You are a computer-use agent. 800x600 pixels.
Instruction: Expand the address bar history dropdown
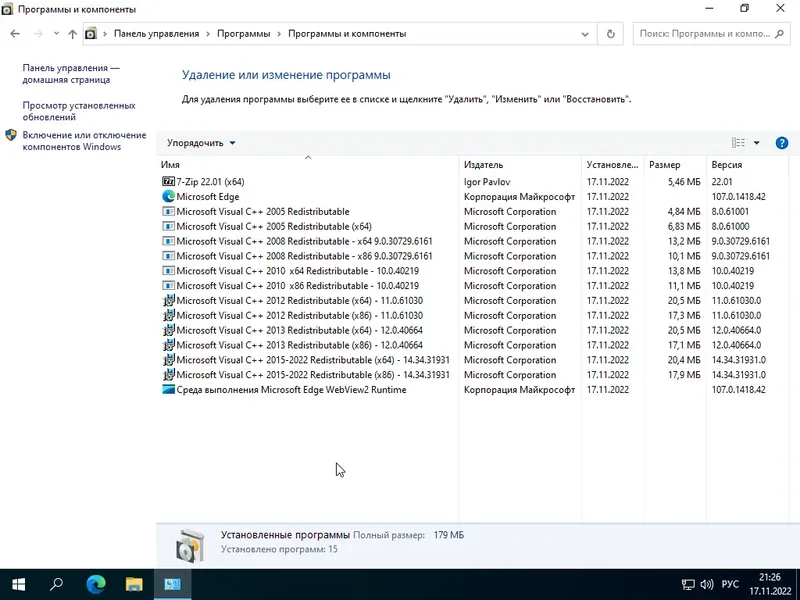click(x=585, y=34)
